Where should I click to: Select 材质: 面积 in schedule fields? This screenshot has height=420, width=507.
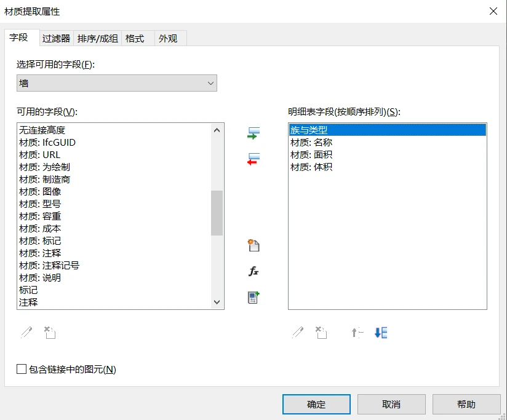point(388,155)
